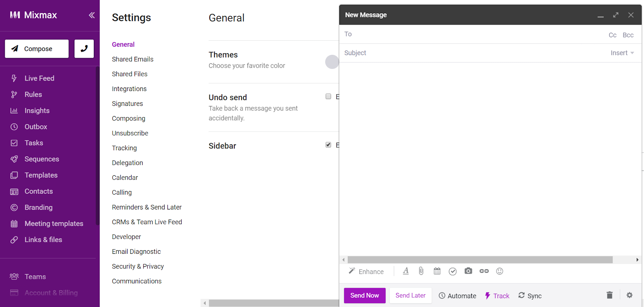Open Tracking settings
The height and width of the screenshot is (307, 644).
(124, 148)
